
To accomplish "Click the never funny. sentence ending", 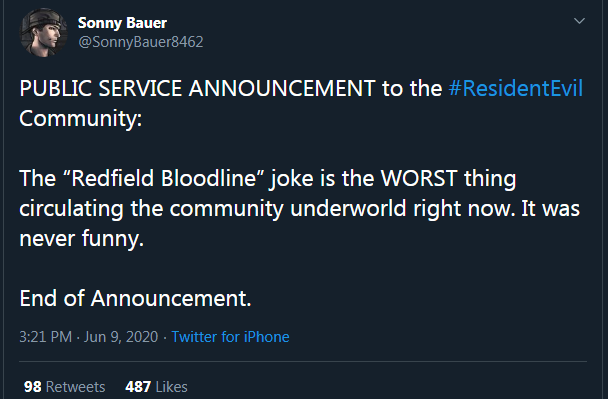I will (81, 239).
